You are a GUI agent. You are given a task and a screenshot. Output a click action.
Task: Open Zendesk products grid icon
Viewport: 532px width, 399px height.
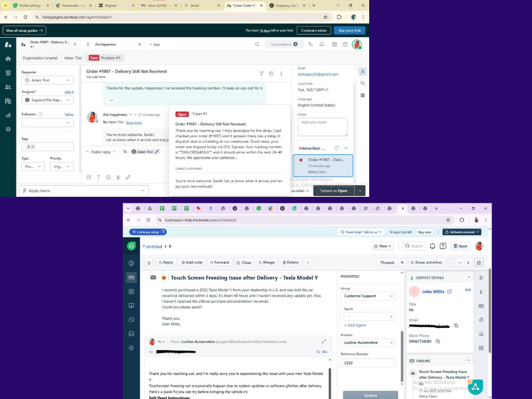(x=335, y=45)
